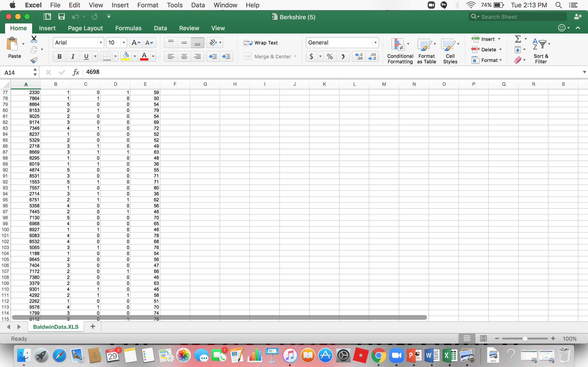Open the font name dropdown

click(x=101, y=42)
